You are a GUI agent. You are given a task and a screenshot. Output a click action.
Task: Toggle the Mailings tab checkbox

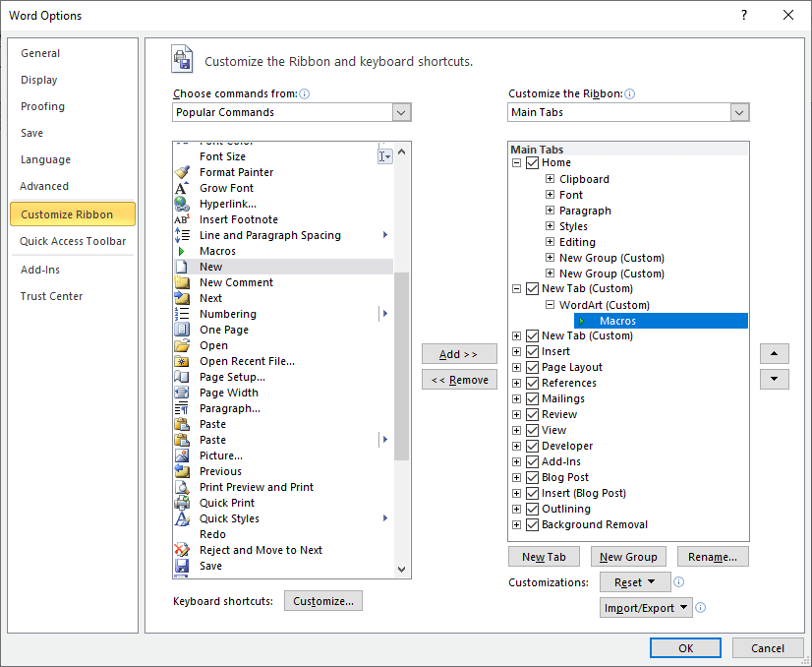(x=532, y=398)
